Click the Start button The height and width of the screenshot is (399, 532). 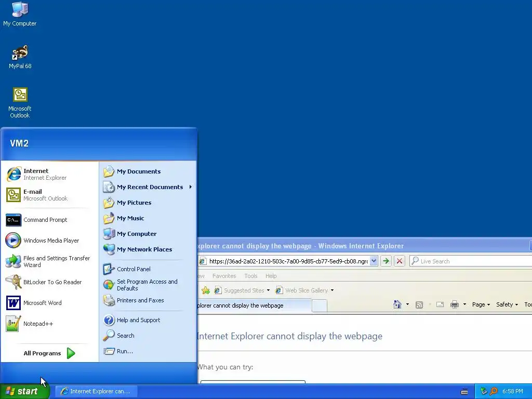point(24,391)
